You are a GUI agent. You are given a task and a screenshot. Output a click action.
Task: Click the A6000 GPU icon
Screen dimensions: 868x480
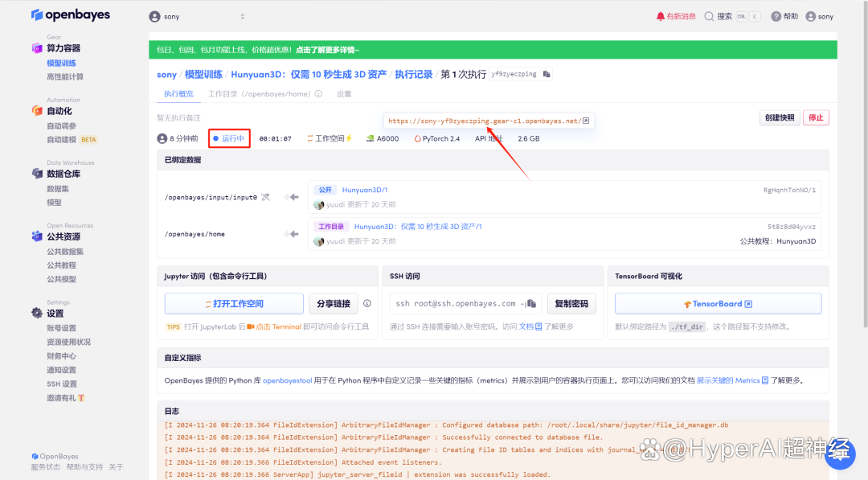370,138
